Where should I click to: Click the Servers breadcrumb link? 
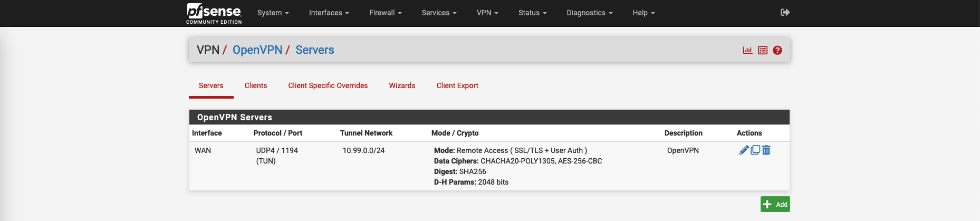tap(314, 50)
